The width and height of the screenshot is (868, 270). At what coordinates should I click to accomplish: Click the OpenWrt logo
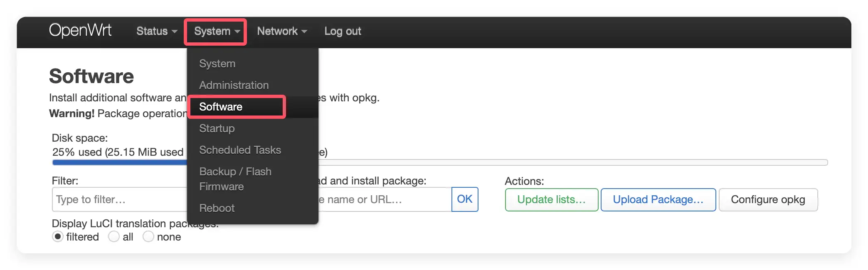(80, 31)
